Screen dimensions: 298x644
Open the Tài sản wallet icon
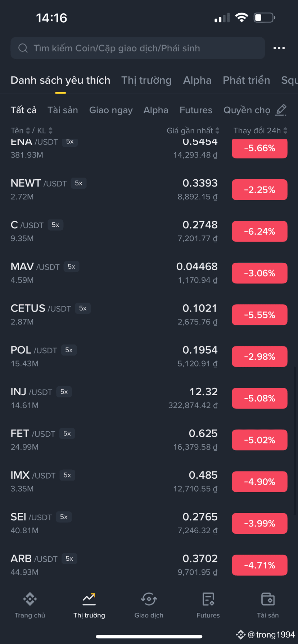268,599
